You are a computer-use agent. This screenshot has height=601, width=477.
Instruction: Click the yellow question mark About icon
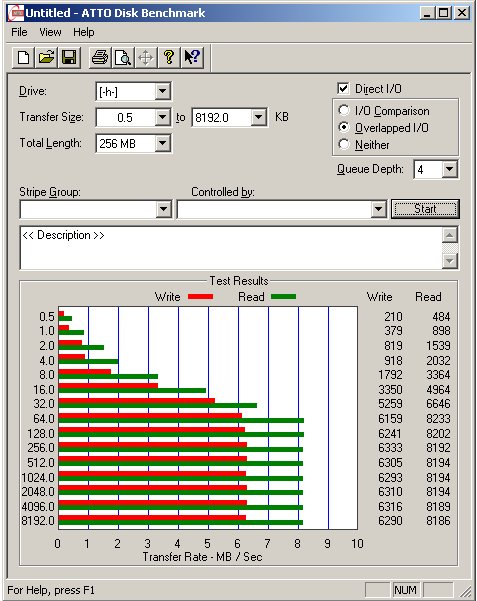click(169, 58)
